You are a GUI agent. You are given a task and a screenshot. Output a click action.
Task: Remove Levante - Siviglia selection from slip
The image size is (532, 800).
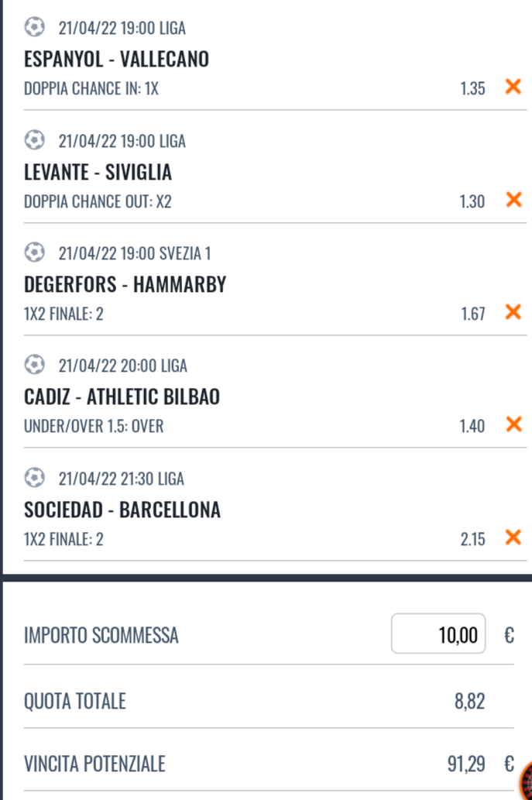tap(513, 200)
